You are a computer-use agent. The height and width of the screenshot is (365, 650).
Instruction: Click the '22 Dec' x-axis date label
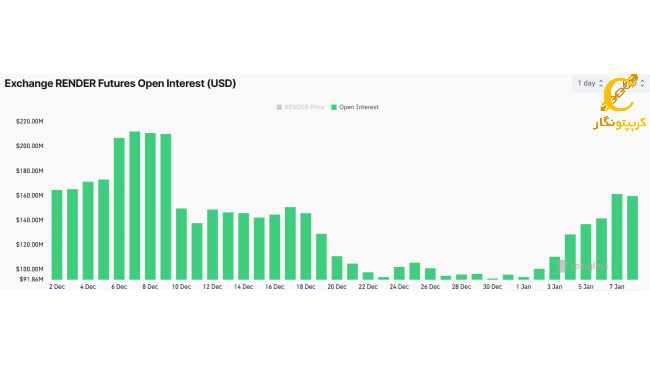[368, 287]
